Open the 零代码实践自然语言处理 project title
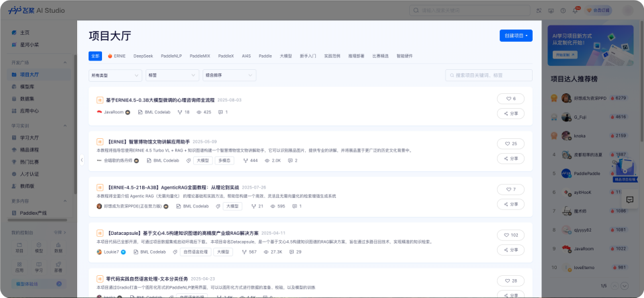 (x=147, y=279)
